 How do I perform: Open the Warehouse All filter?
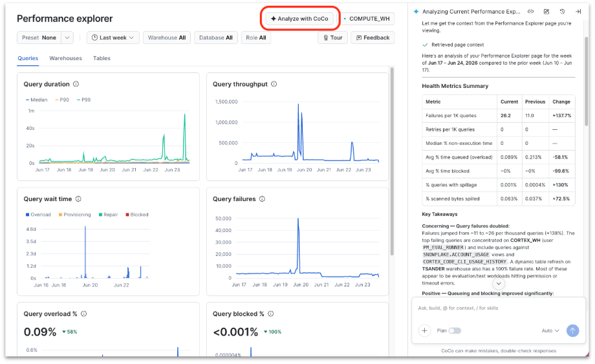[x=167, y=37]
